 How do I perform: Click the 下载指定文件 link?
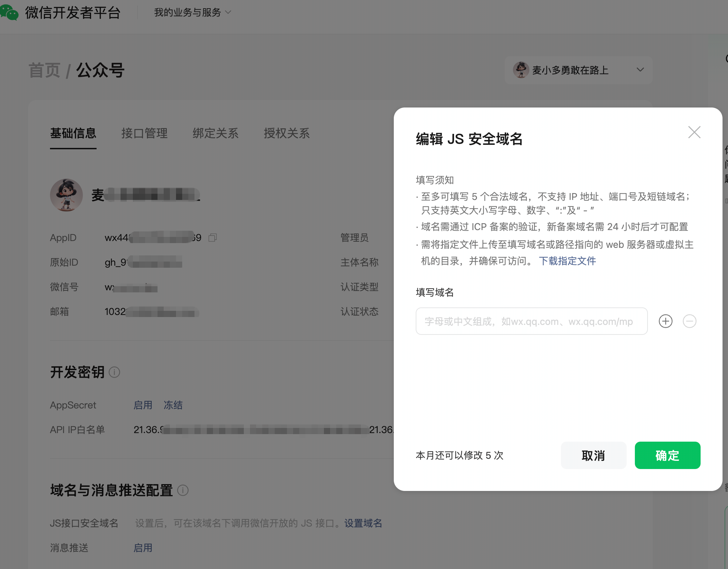click(567, 261)
